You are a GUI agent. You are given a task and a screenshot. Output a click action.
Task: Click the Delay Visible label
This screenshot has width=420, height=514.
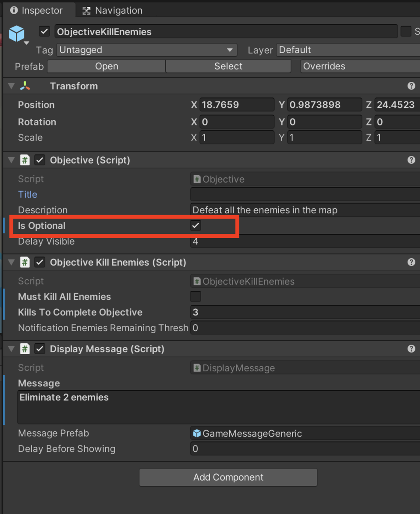(46, 241)
